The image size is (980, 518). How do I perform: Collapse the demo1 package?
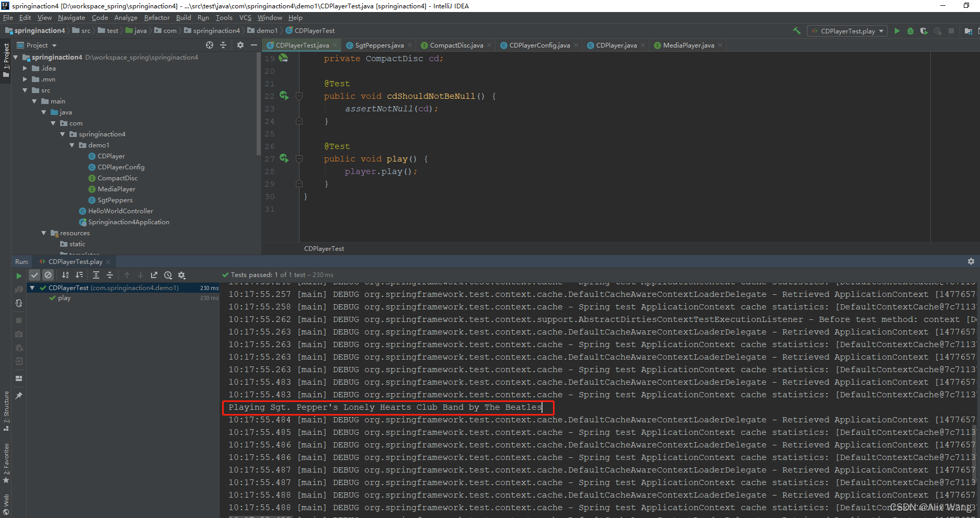click(x=72, y=145)
